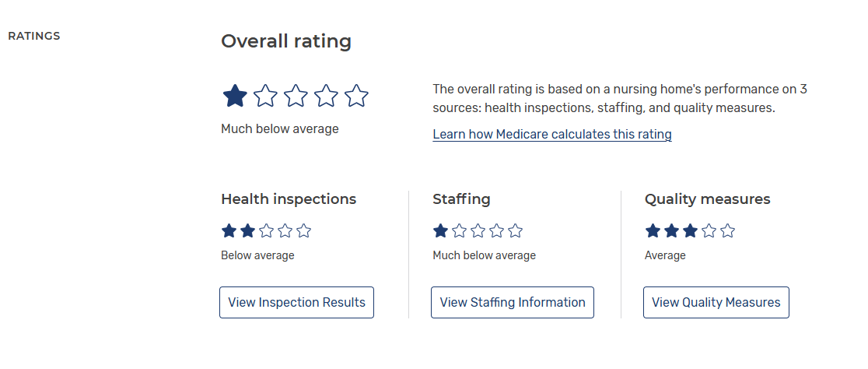Click the Much below average label under Overall rating
The image size is (868, 369).
[279, 129]
